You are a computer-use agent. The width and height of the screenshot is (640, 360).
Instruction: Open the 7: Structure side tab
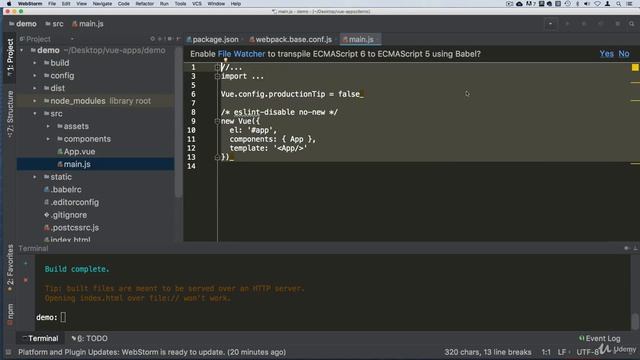tap(10, 114)
